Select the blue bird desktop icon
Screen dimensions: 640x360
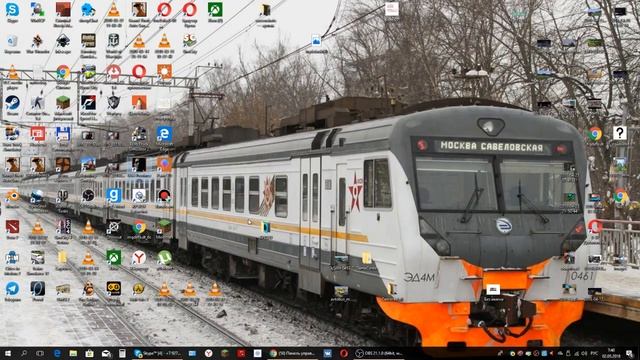click(88, 9)
